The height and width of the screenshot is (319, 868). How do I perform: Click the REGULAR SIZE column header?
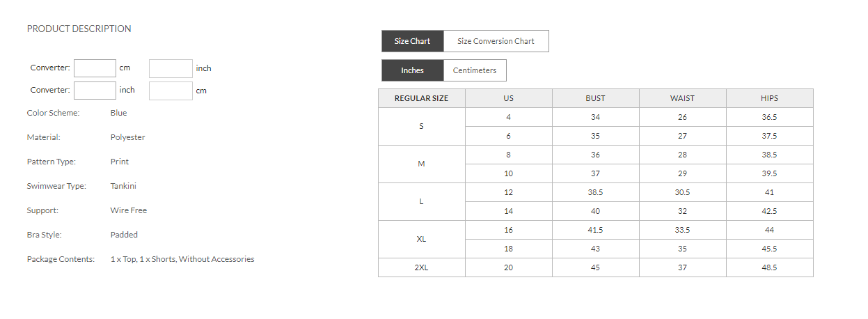[x=421, y=98]
